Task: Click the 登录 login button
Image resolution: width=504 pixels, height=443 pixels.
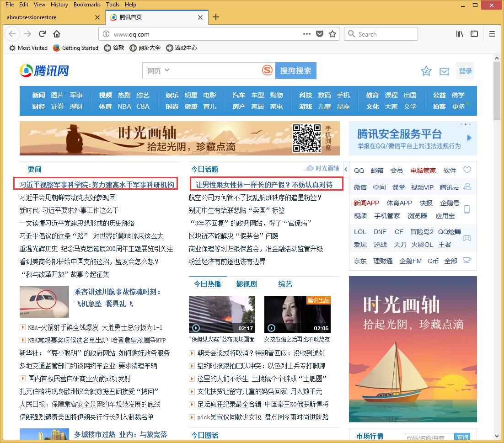Action: point(465,71)
